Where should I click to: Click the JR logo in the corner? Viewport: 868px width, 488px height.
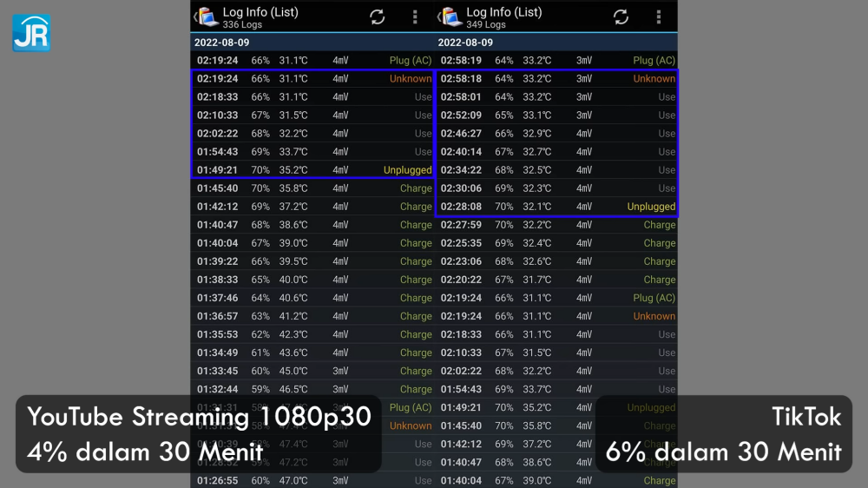(x=31, y=32)
